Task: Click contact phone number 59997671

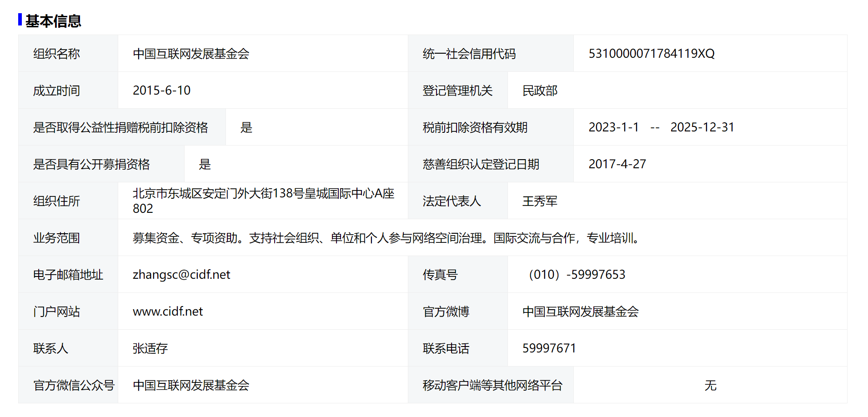Action: tap(549, 348)
